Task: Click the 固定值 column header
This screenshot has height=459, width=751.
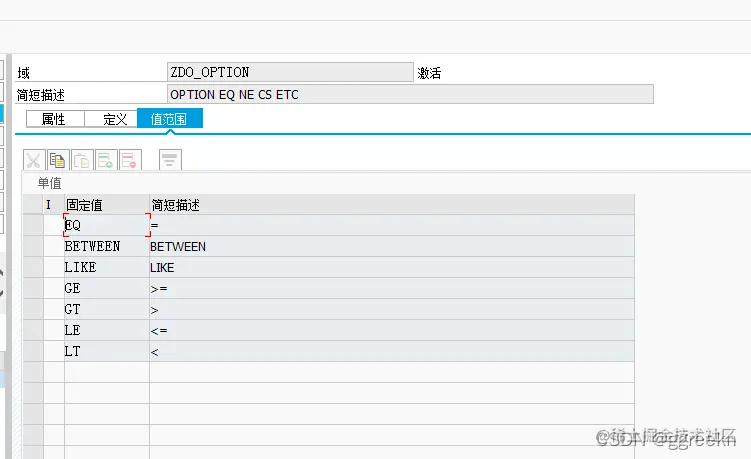Action: coord(107,205)
